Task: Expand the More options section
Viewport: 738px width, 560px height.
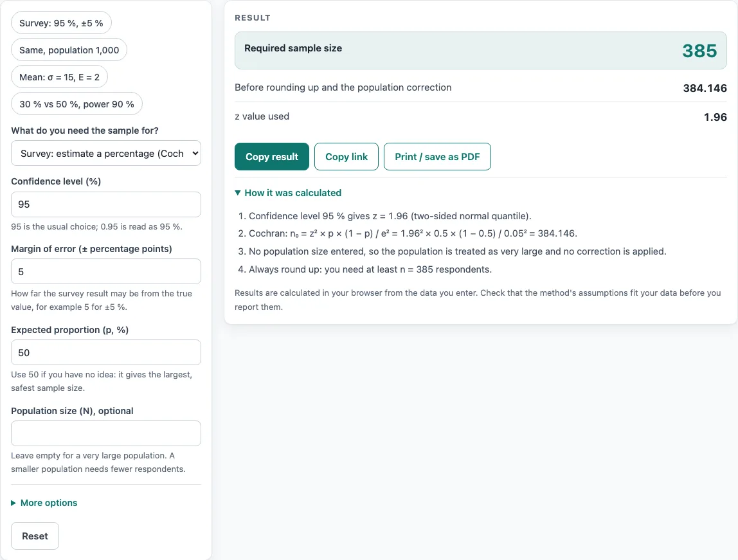Action: [44, 503]
